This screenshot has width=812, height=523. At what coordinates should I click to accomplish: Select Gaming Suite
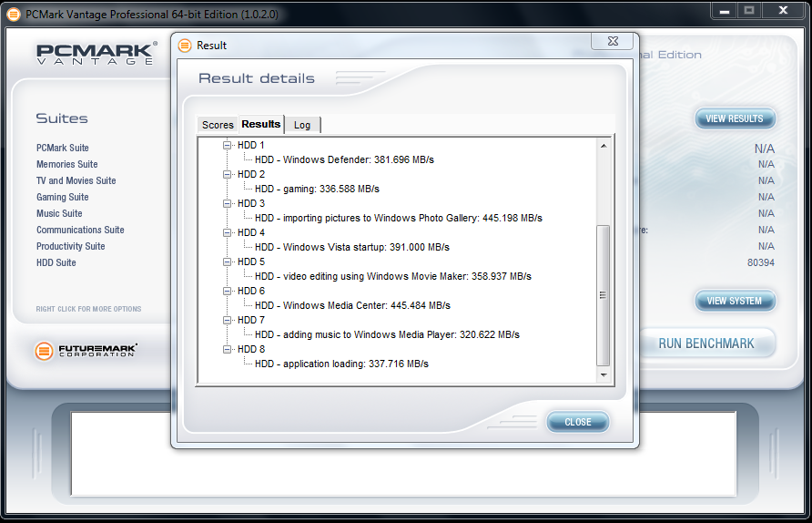point(63,197)
